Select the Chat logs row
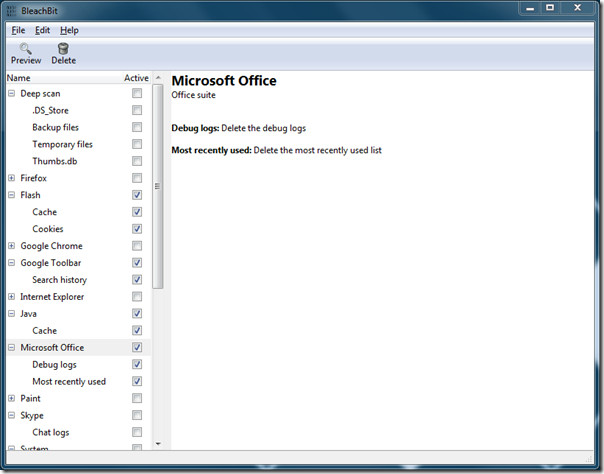The width and height of the screenshot is (604, 474). (x=79, y=432)
